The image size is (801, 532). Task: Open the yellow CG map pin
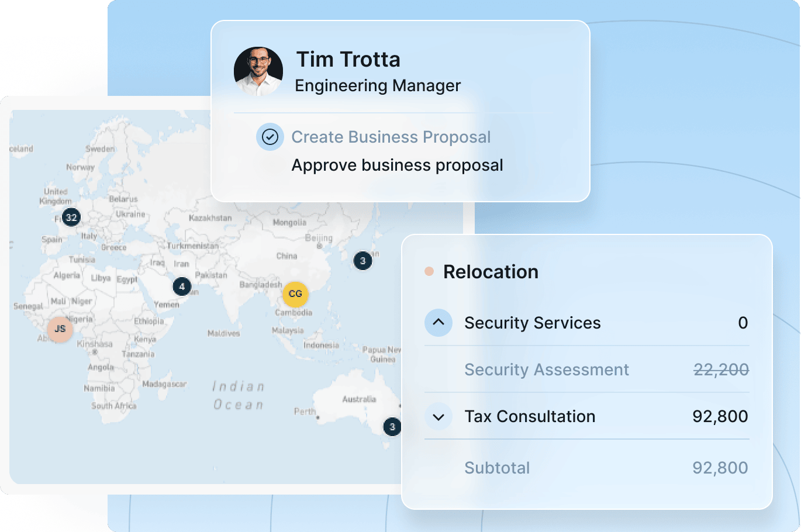295,293
